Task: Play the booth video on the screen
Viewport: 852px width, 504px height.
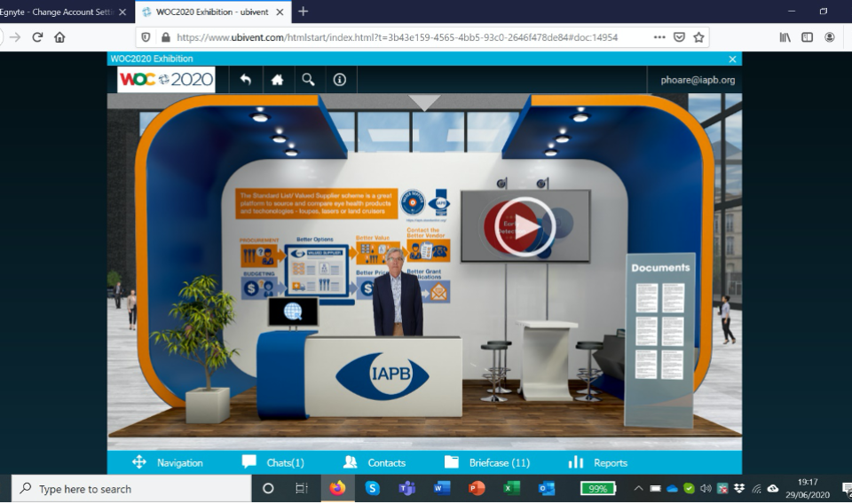Action: coord(525,226)
